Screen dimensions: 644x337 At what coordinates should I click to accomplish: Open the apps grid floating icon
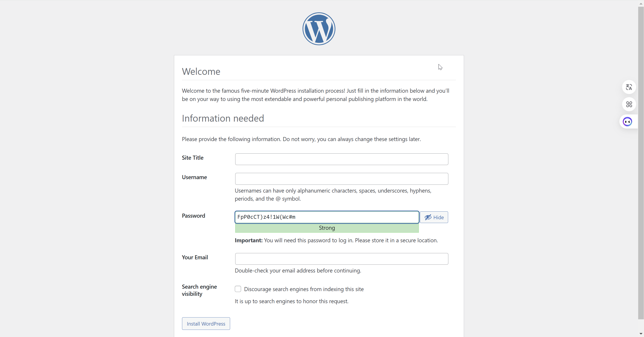pos(629,104)
